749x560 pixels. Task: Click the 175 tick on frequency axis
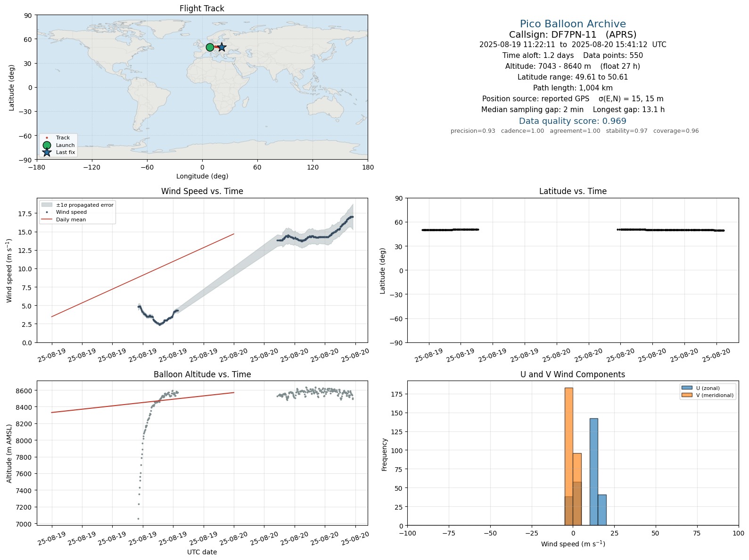pos(398,394)
